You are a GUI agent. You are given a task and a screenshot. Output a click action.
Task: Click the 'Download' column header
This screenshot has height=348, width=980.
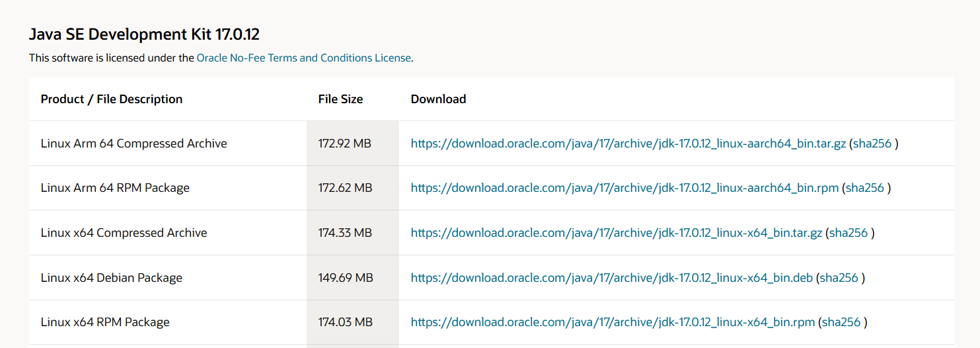(x=439, y=99)
